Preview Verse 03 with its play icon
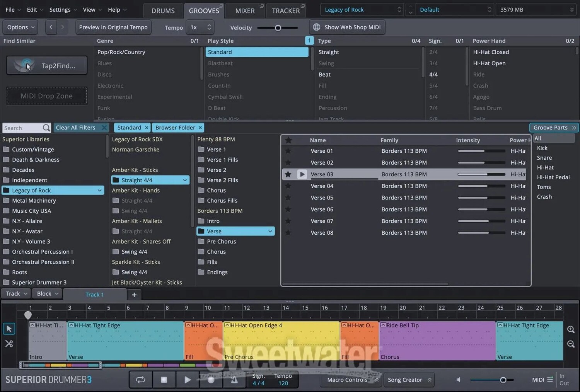Image resolution: width=580 pixels, height=392 pixels. [x=302, y=174]
